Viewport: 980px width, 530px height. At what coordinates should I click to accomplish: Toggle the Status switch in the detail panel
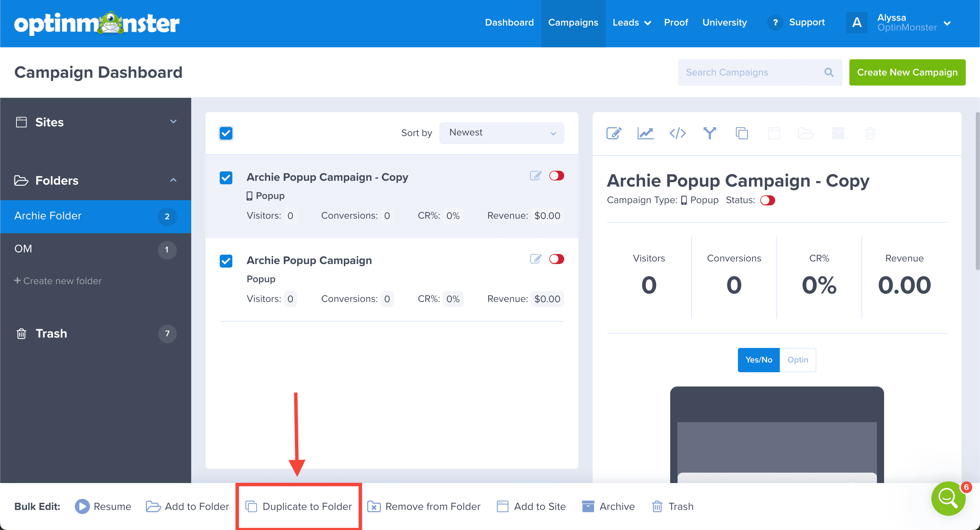(x=767, y=200)
